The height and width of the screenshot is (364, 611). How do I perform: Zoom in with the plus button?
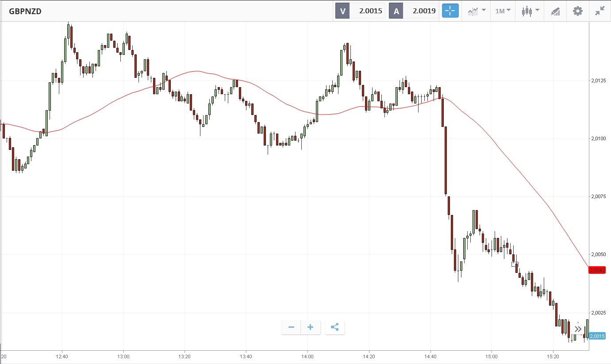click(x=311, y=327)
